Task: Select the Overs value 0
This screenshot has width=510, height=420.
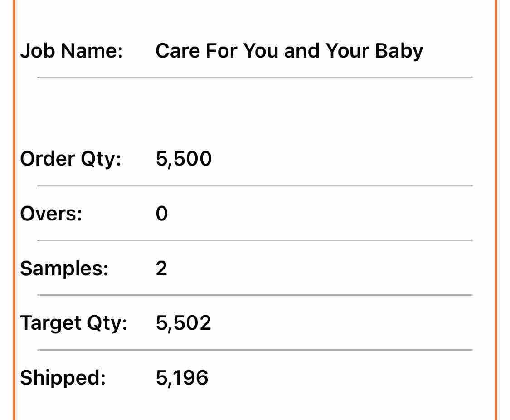Action: click(162, 214)
